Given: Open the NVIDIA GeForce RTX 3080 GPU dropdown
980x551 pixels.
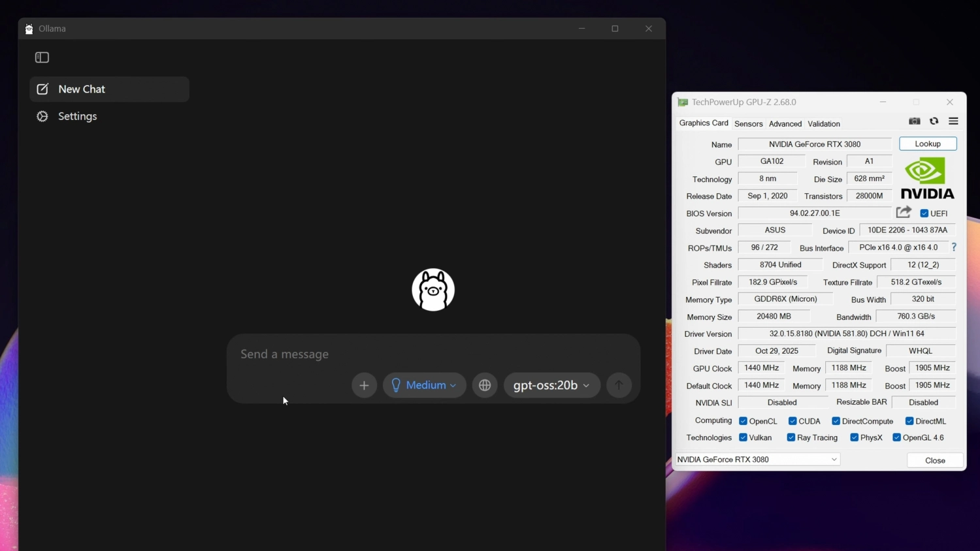Looking at the screenshot, I should pos(757,460).
